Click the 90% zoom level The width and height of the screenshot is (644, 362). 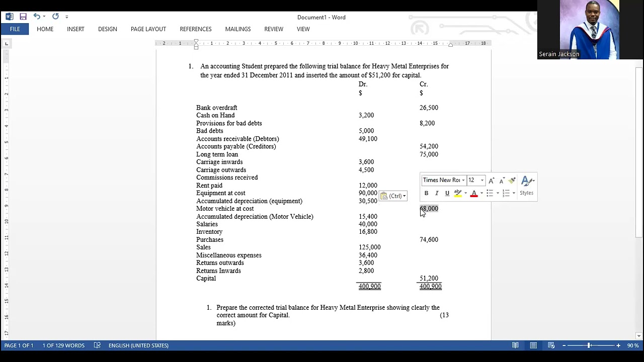click(x=633, y=345)
